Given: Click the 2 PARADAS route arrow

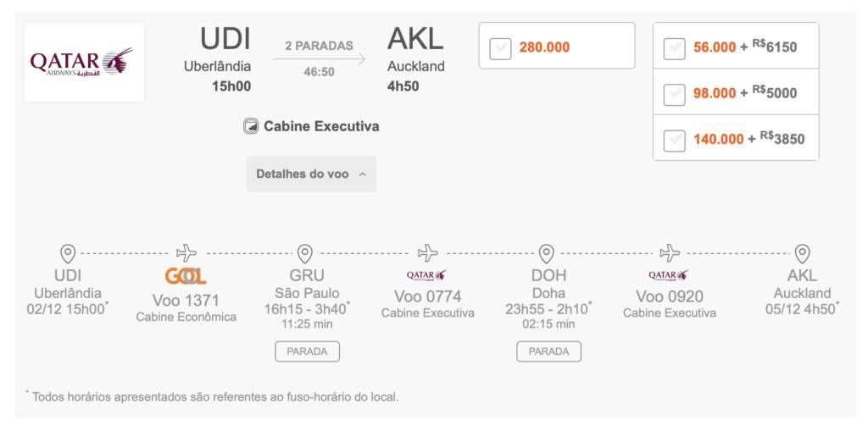Looking at the screenshot, I should (x=320, y=58).
